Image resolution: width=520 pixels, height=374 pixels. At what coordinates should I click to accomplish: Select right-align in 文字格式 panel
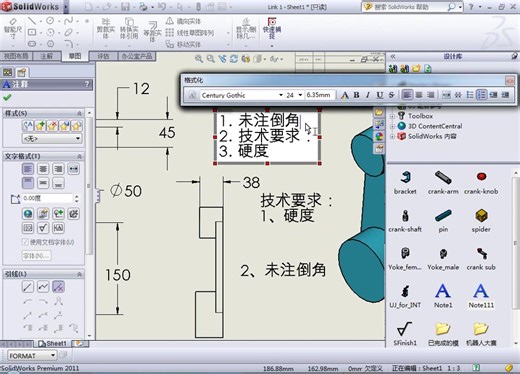click(x=58, y=169)
